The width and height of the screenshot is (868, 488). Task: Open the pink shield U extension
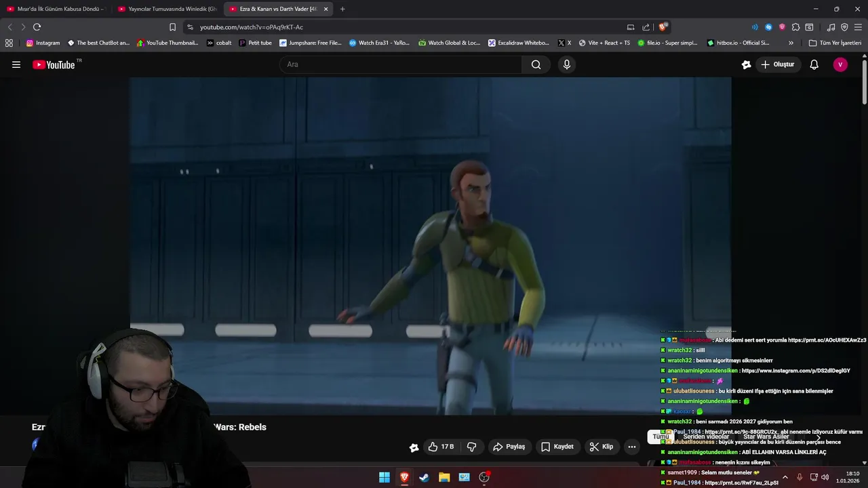pyautogui.click(x=782, y=27)
